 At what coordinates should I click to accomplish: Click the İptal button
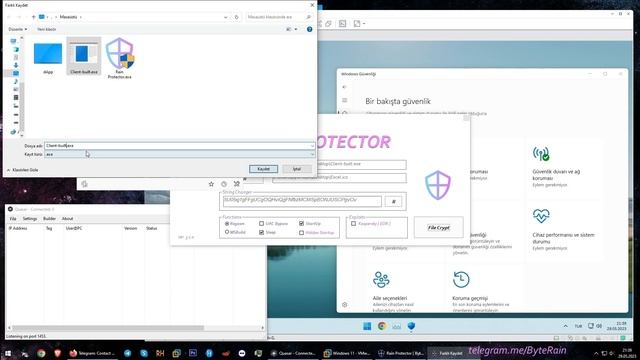coord(297,169)
